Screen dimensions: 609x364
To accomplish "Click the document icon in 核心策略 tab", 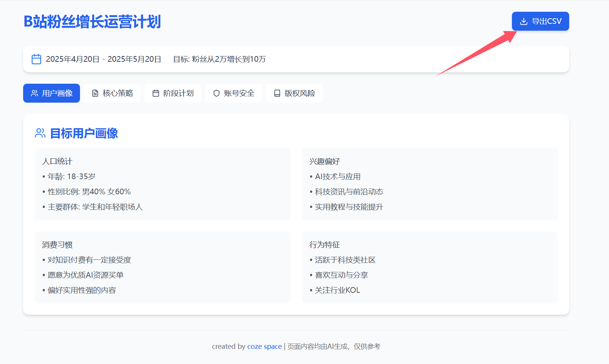I will click(95, 93).
